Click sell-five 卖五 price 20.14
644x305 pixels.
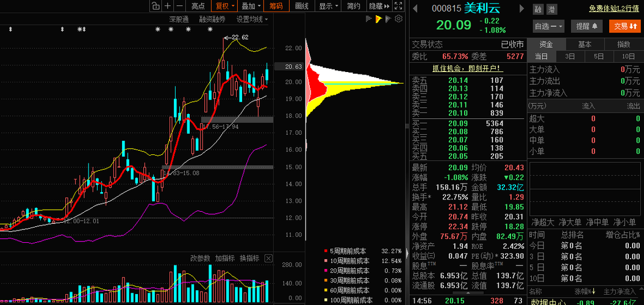[x=458, y=81]
